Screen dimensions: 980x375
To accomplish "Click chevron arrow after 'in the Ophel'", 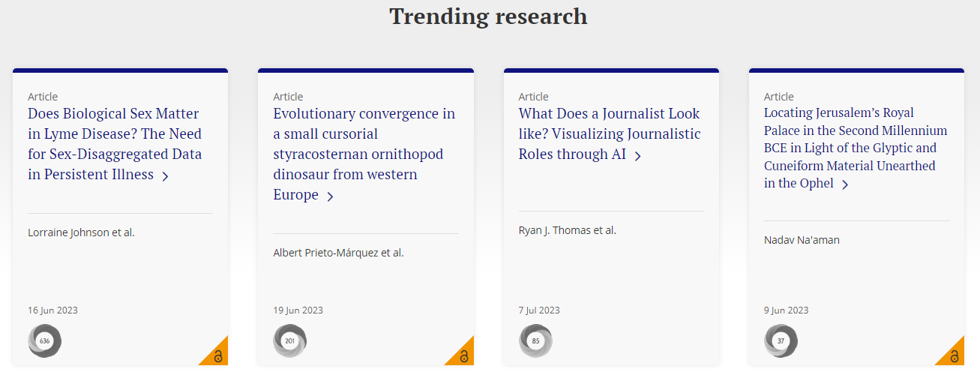I will click(845, 184).
